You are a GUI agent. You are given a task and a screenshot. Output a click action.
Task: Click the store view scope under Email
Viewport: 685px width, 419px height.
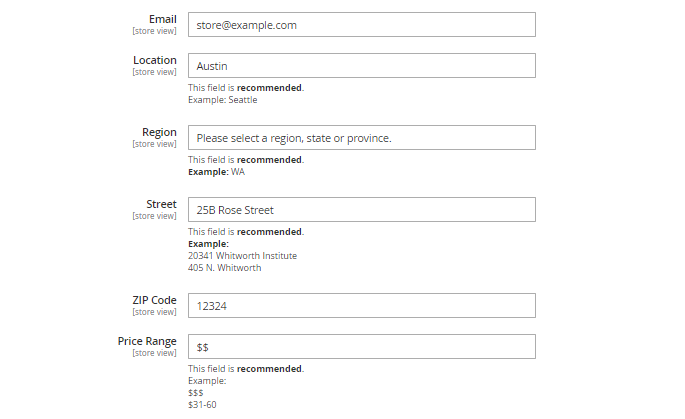[154, 31]
